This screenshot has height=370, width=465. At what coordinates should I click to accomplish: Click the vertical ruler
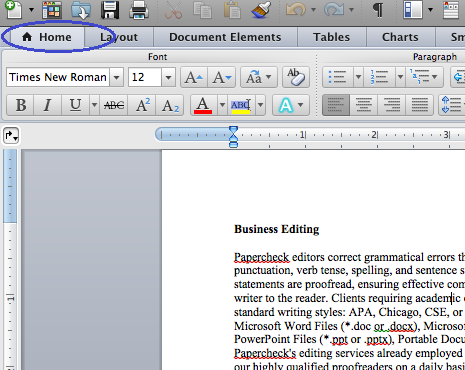tap(10, 259)
